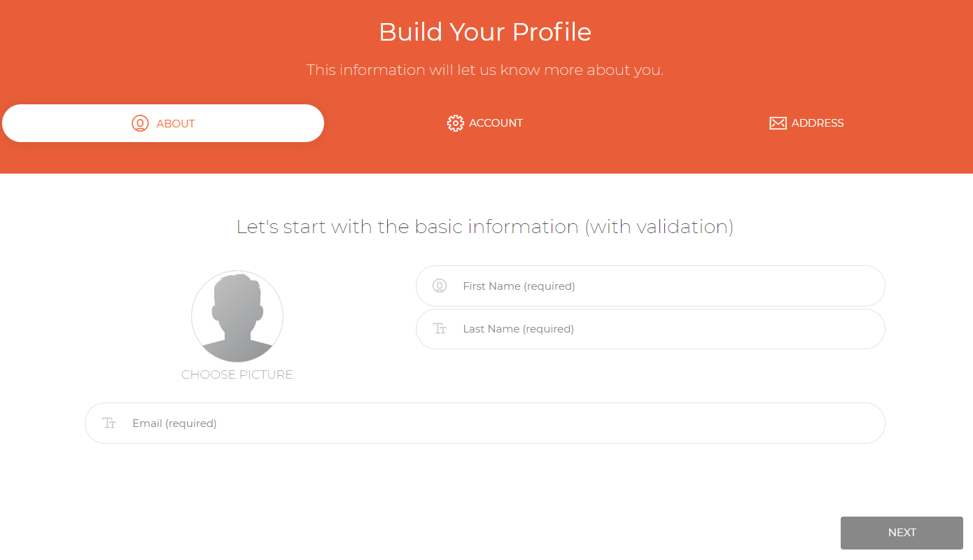The height and width of the screenshot is (560, 973).
Task: Click the Build Your Profile heading
Action: click(x=485, y=32)
